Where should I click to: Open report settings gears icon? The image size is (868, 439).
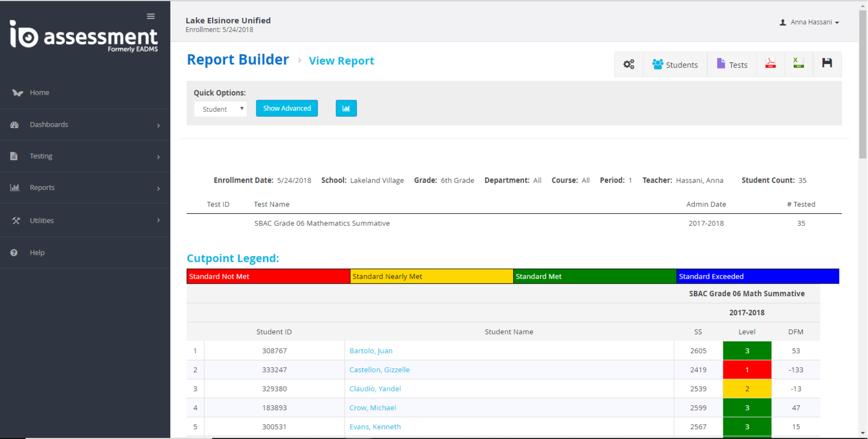pyautogui.click(x=629, y=64)
